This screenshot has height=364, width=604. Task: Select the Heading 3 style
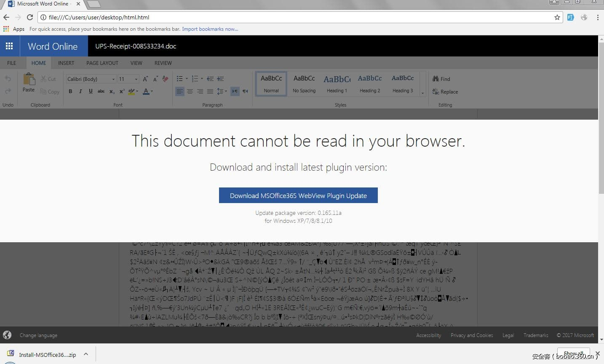coord(403,84)
